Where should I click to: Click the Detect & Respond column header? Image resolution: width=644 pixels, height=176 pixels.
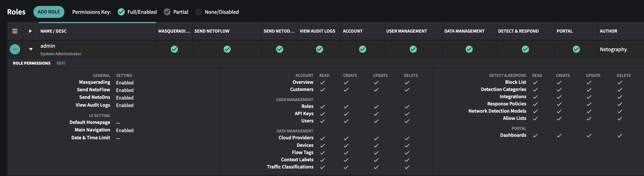coord(518,31)
